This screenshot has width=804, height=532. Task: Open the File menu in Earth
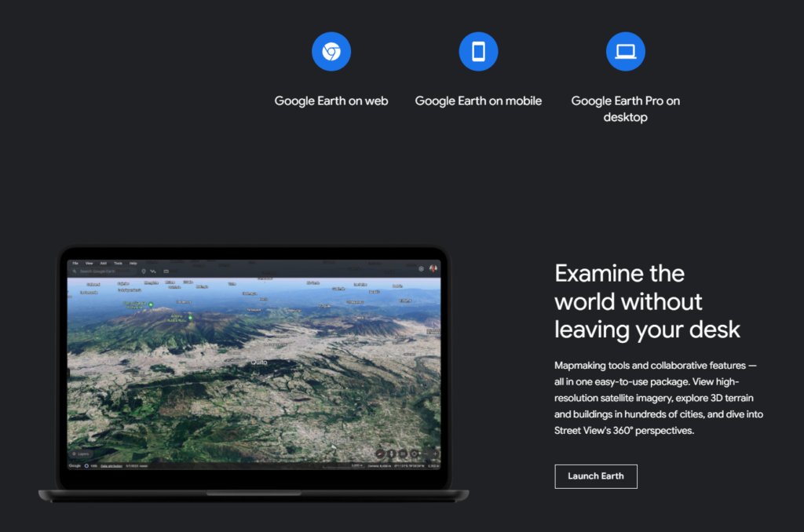75,263
